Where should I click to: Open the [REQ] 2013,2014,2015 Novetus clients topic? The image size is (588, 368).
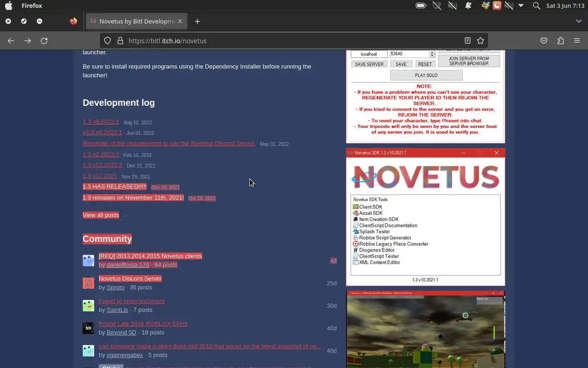click(x=150, y=256)
